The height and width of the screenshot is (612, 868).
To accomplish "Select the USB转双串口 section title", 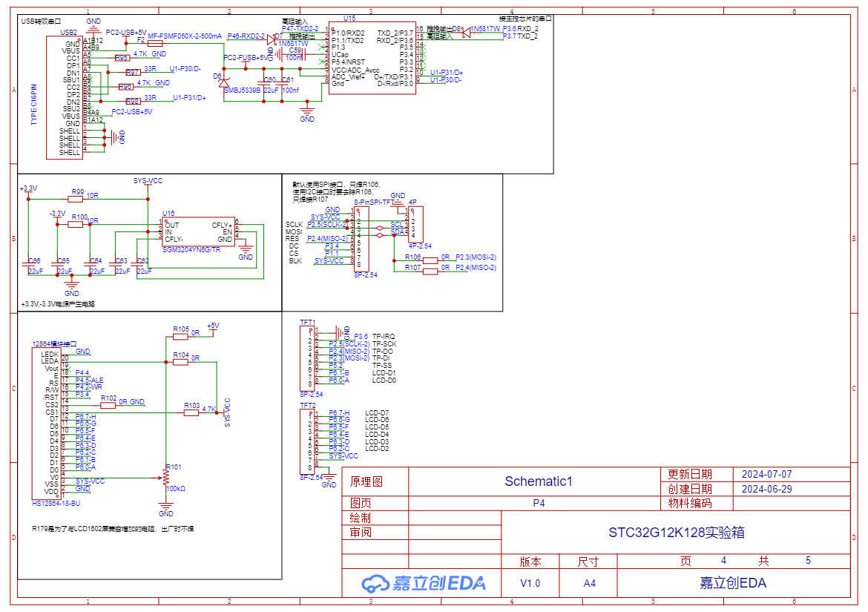I will (x=41, y=22).
